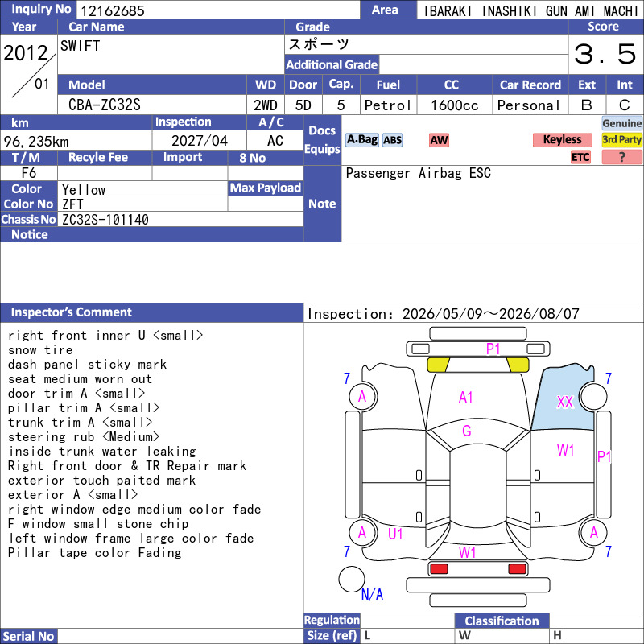
Task: Click the W1 mark on the rear hatch
Action: click(x=467, y=552)
